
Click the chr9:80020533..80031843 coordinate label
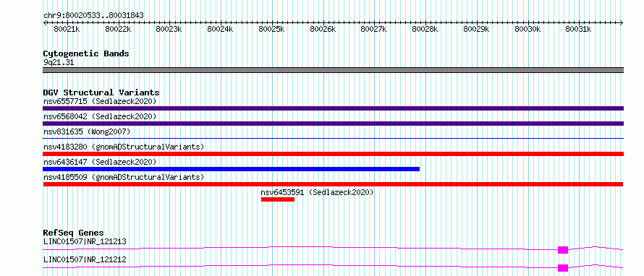pos(93,16)
